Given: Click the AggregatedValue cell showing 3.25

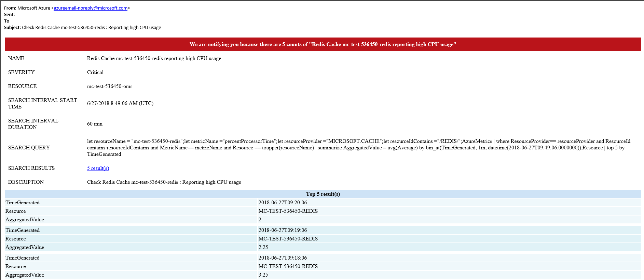Looking at the screenshot, I should 263,275.
